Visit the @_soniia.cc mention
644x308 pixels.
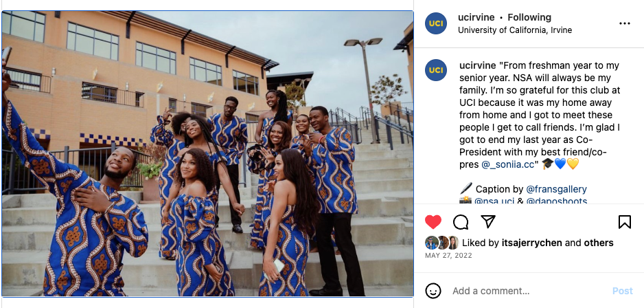(x=509, y=164)
